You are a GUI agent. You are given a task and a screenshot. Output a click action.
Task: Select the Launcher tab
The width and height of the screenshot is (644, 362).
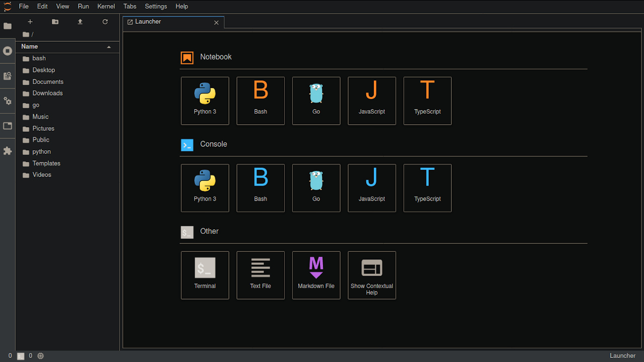[174, 22]
